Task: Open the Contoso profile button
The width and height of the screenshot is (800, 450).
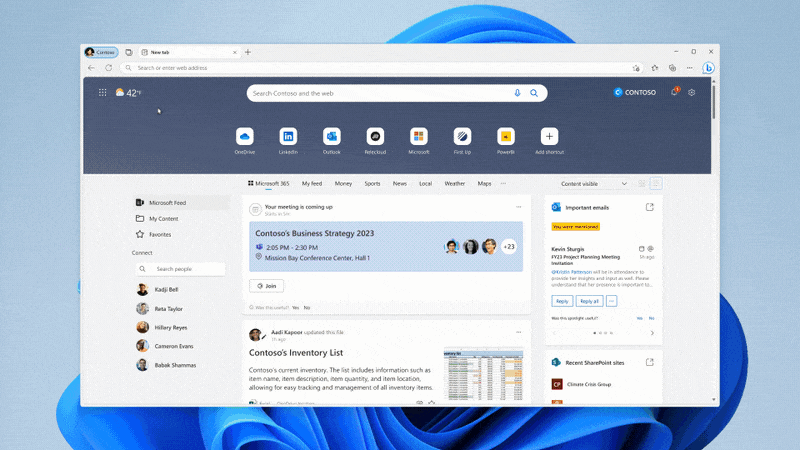Action: coord(101,52)
